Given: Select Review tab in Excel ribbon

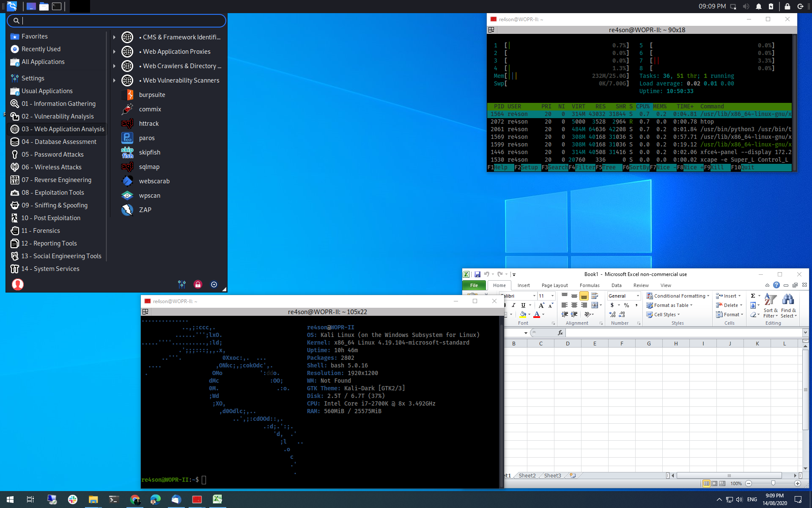Looking at the screenshot, I should pos(641,285).
